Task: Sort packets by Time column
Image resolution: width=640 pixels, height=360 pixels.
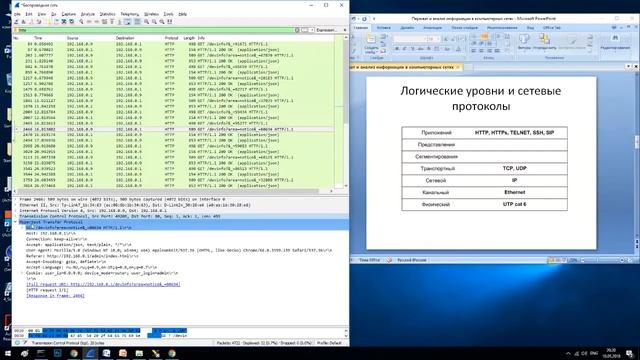Action: (38, 38)
